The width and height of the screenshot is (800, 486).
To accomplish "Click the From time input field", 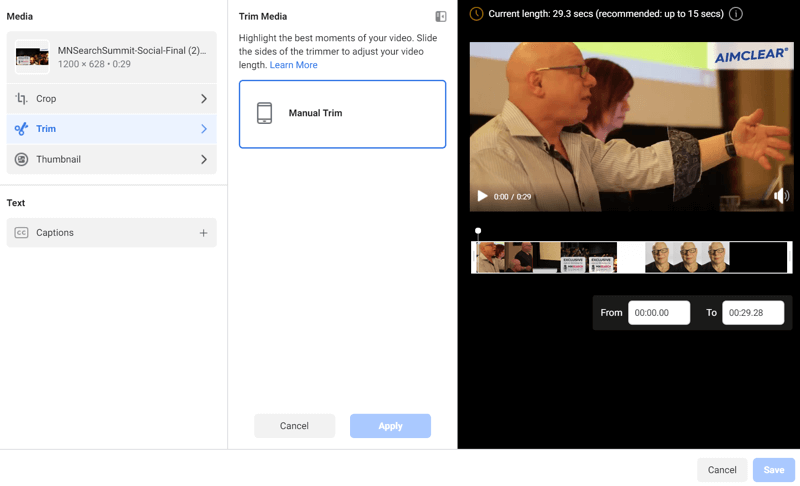I will (659, 313).
